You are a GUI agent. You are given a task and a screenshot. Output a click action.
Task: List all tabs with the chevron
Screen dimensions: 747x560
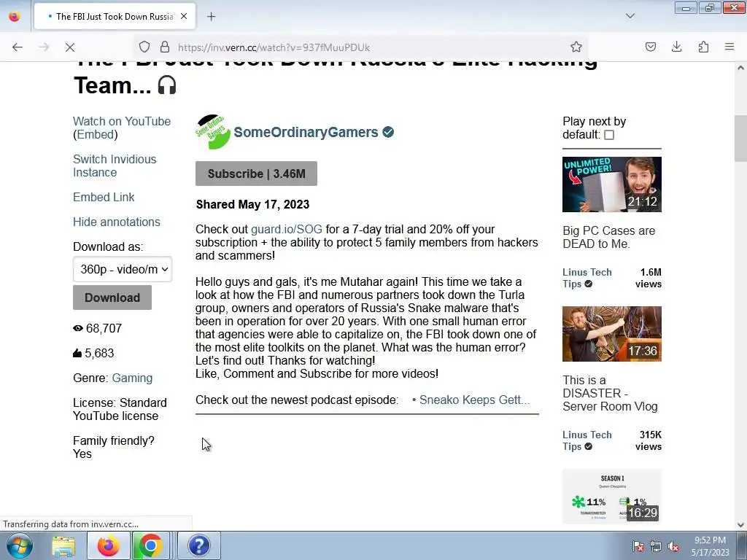[x=630, y=16]
